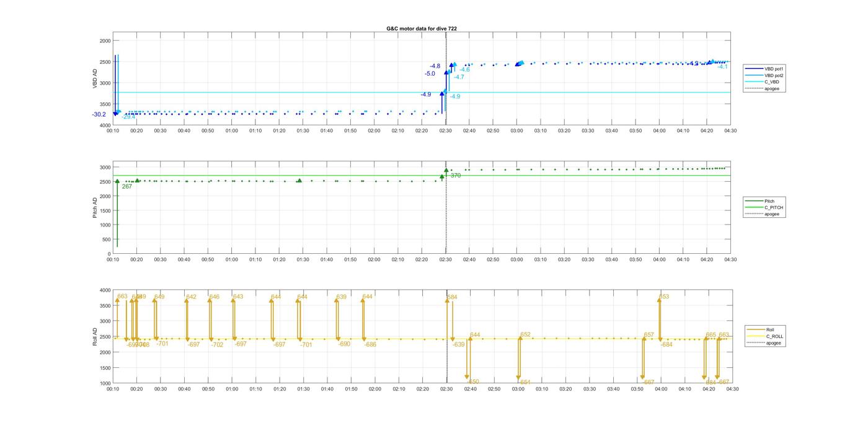
Task: Click the light blue '-4.7' VBD label
Action: (x=459, y=77)
